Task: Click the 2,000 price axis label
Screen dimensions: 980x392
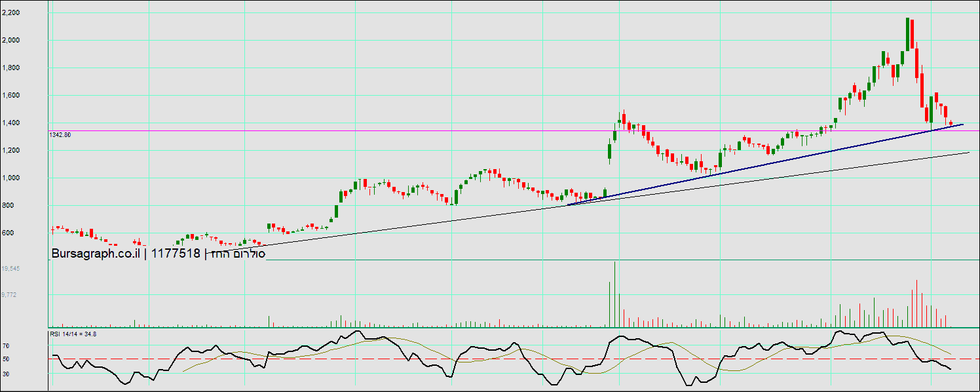Action: 10,40
